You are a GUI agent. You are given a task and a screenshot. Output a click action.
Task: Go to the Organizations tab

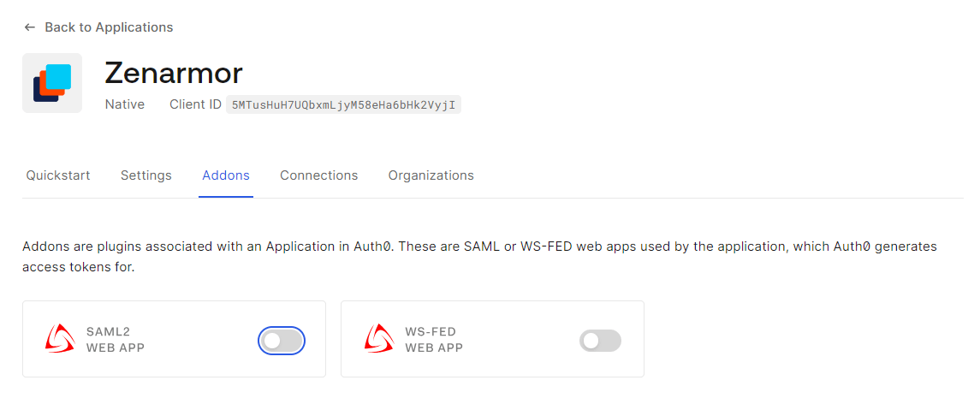431,175
